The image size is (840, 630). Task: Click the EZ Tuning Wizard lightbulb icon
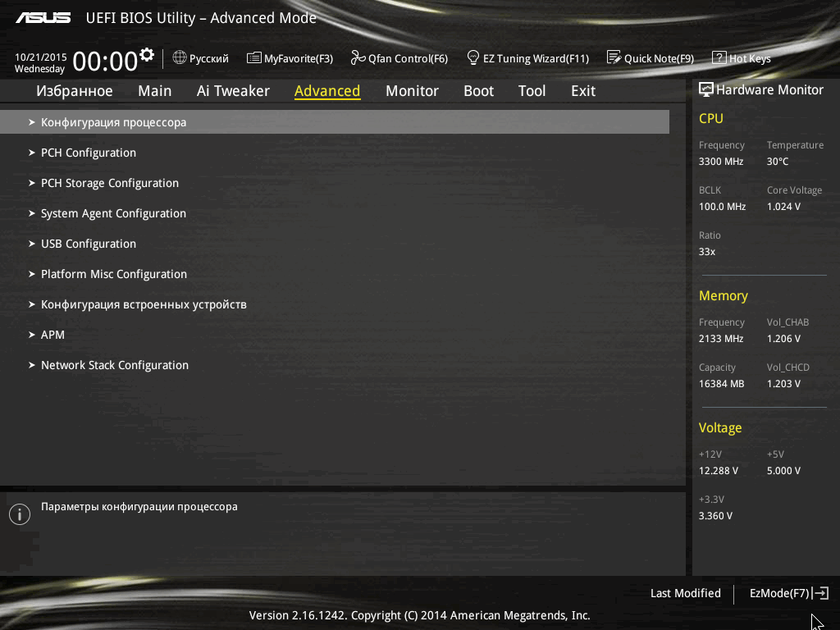coord(473,57)
